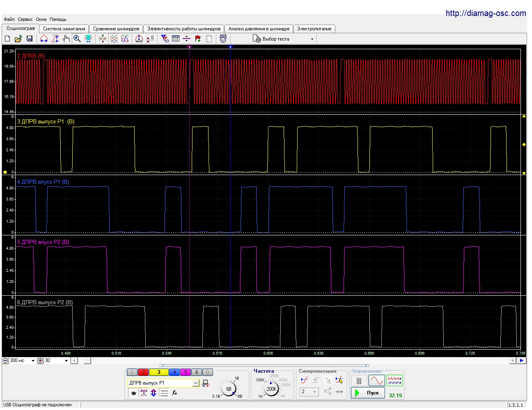Toggle blue channel 4 button

click(174, 372)
